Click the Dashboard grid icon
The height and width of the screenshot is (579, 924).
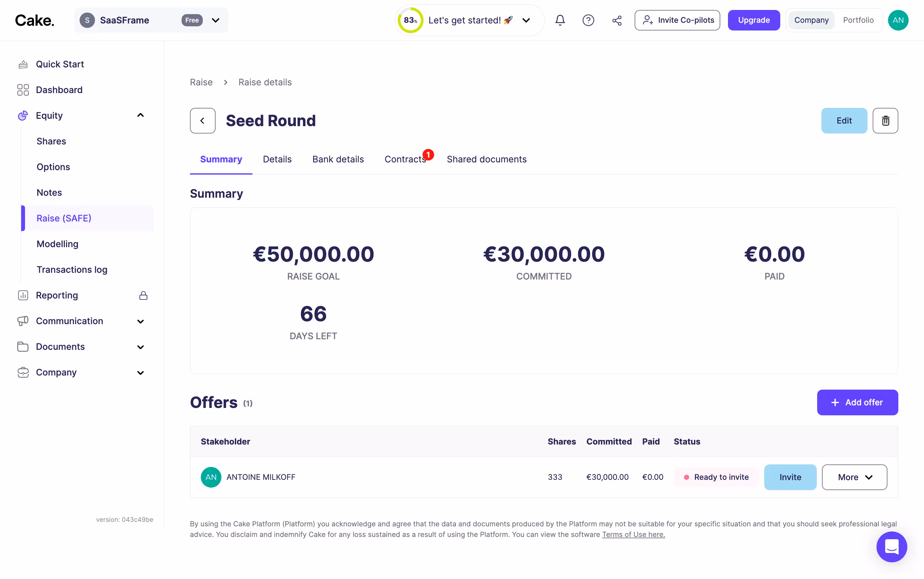(x=22, y=90)
